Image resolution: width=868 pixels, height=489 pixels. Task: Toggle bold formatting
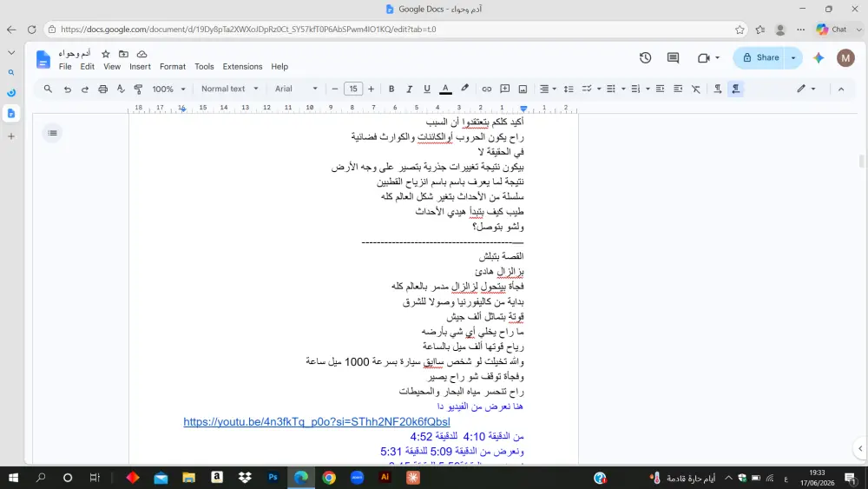coord(391,89)
